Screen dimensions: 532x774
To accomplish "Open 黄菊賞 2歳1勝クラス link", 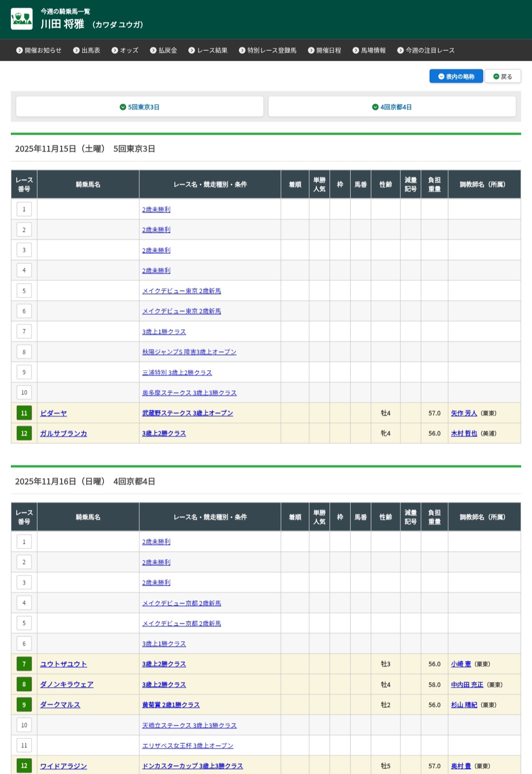I will (x=171, y=705).
